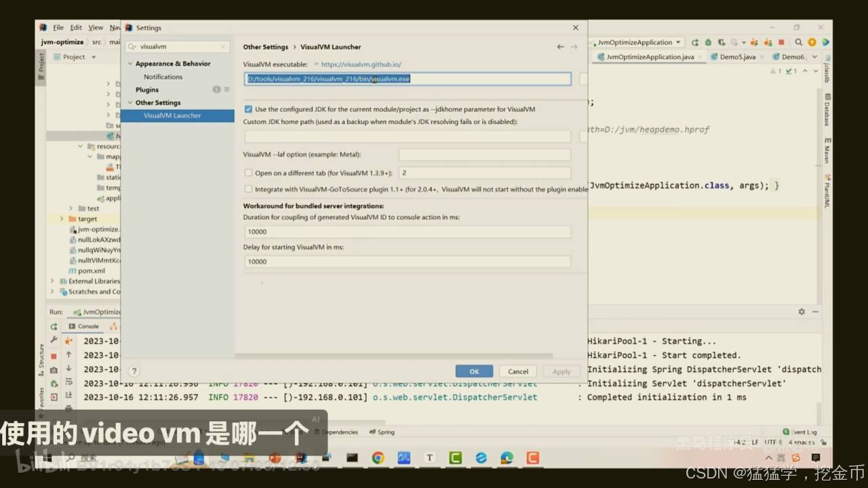Enable Open on a different tab checkbox
The height and width of the screenshot is (488, 868).
click(x=248, y=173)
